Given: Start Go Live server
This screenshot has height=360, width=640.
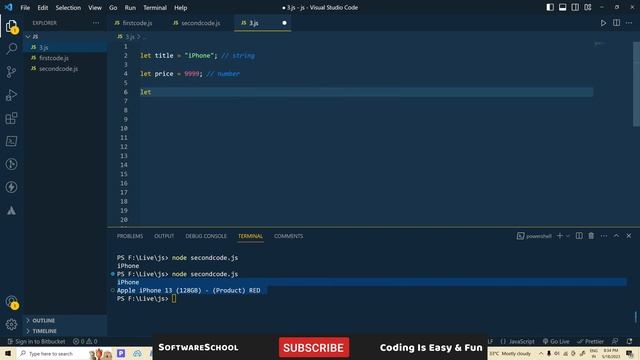Looking at the screenshot, I should [556, 341].
